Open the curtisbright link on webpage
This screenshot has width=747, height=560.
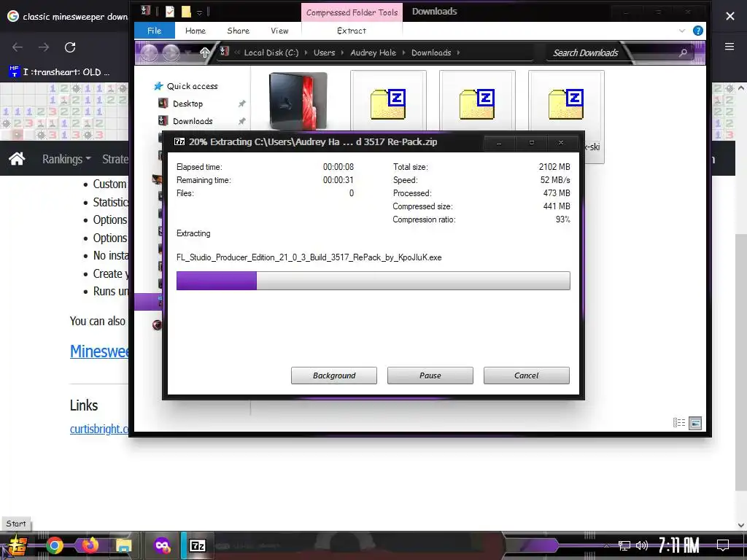pos(99,429)
